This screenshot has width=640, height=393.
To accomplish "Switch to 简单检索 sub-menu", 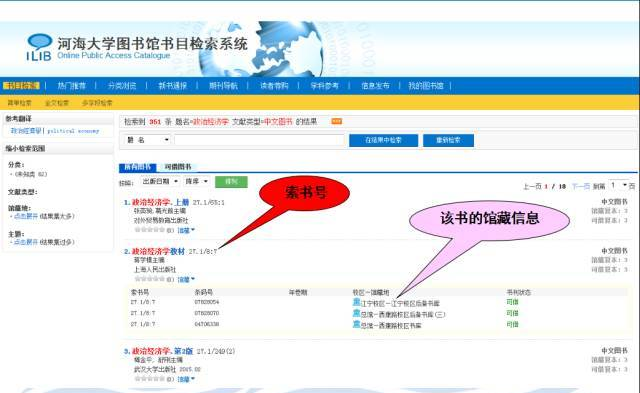I will (x=19, y=103).
